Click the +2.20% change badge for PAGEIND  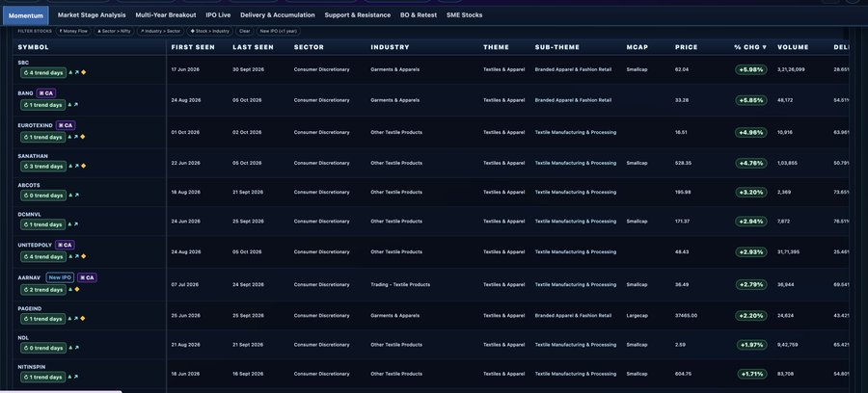tap(751, 316)
